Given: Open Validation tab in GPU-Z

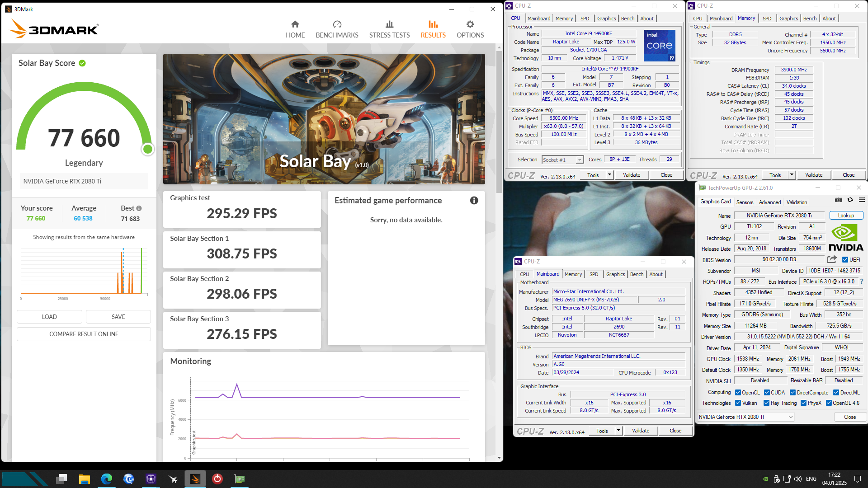Looking at the screenshot, I should (797, 202).
